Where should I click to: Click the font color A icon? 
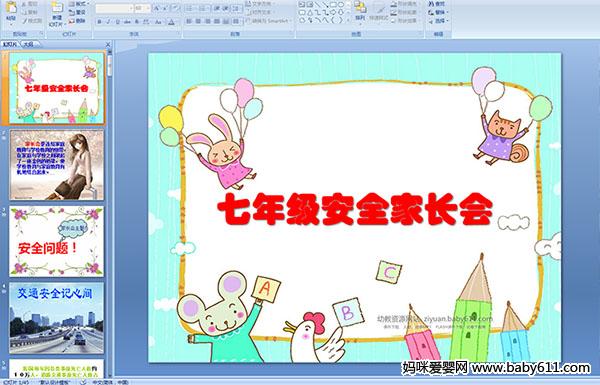[171, 22]
